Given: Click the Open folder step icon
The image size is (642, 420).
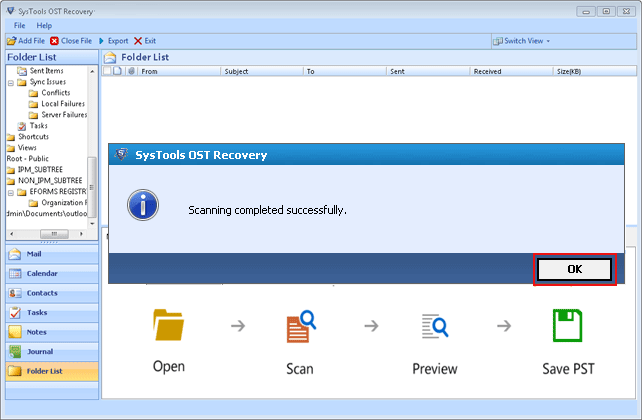Looking at the screenshot, I should pyautogui.click(x=168, y=325).
